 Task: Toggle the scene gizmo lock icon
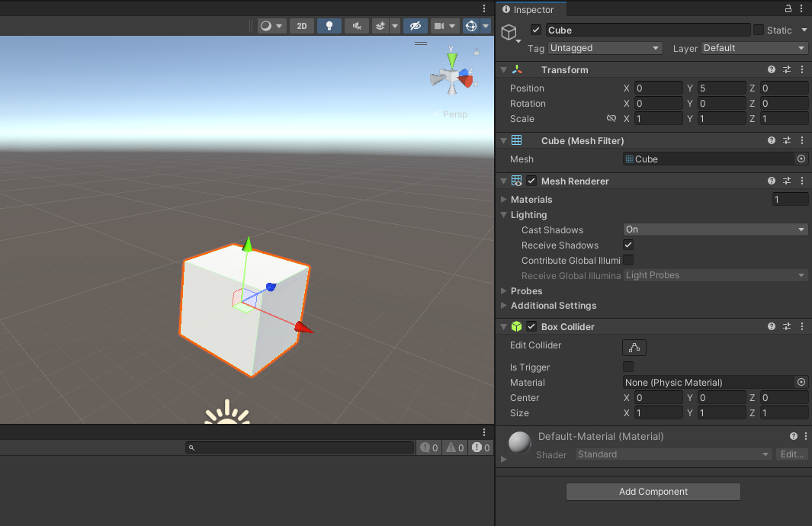tap(477, 52)
